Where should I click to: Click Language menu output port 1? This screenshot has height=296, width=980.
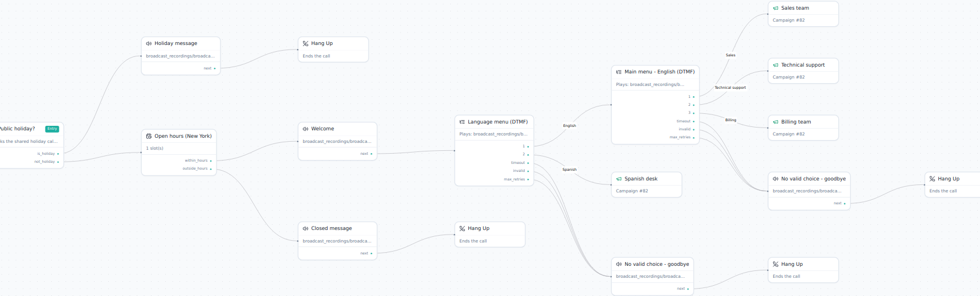[528, 146]
